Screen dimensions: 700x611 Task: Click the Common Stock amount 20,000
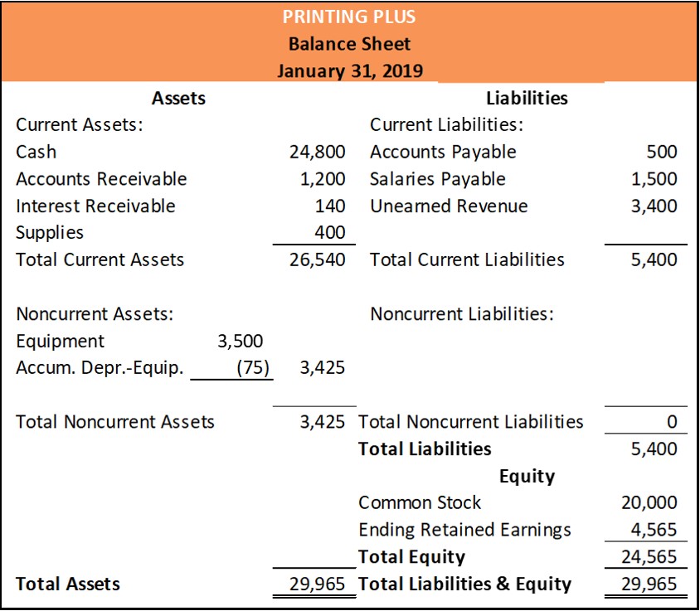point(649,502)
